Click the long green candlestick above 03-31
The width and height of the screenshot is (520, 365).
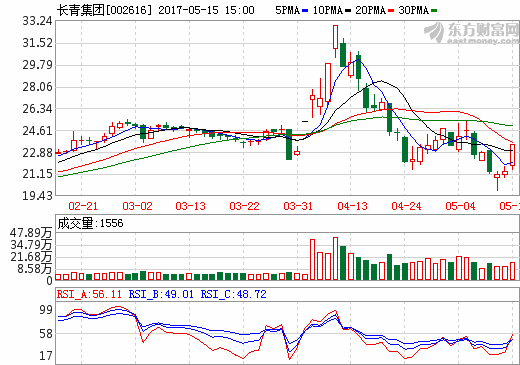coord(289,144)
